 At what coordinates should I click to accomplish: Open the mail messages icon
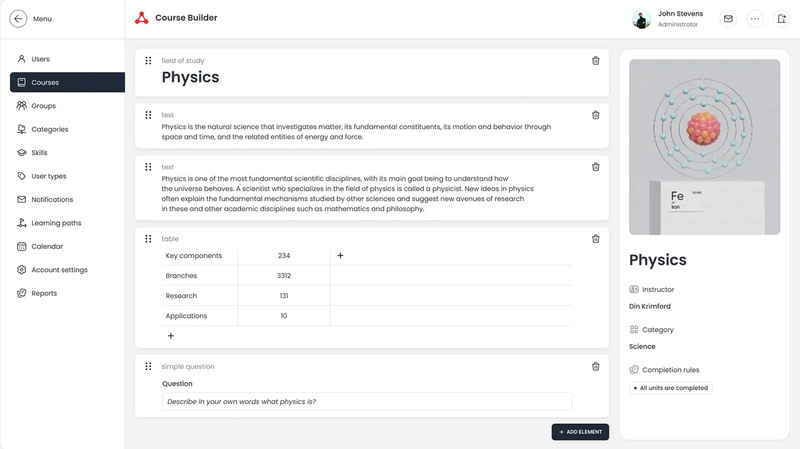(728, 18)
